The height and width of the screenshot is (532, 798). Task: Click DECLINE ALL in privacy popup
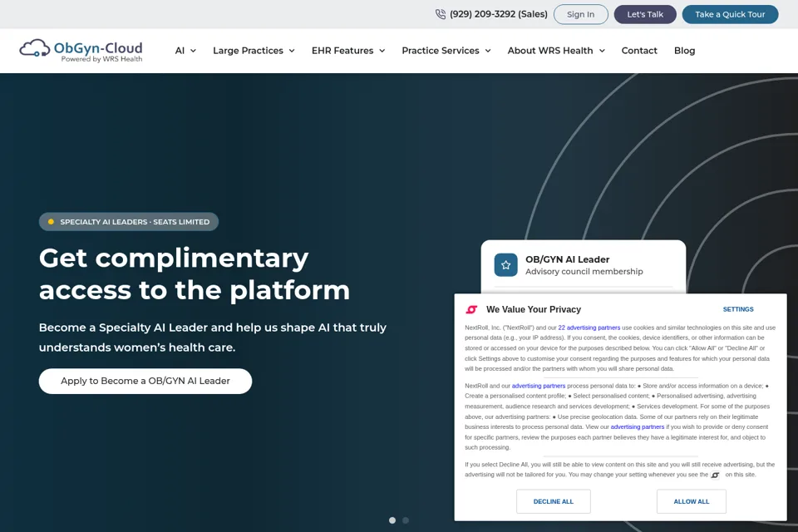[554, 501]
